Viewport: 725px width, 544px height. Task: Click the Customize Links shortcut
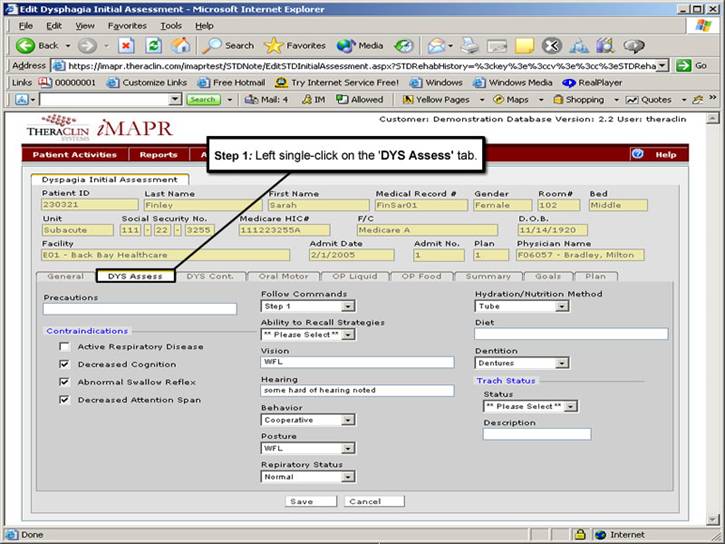click(x=147, y=83)
